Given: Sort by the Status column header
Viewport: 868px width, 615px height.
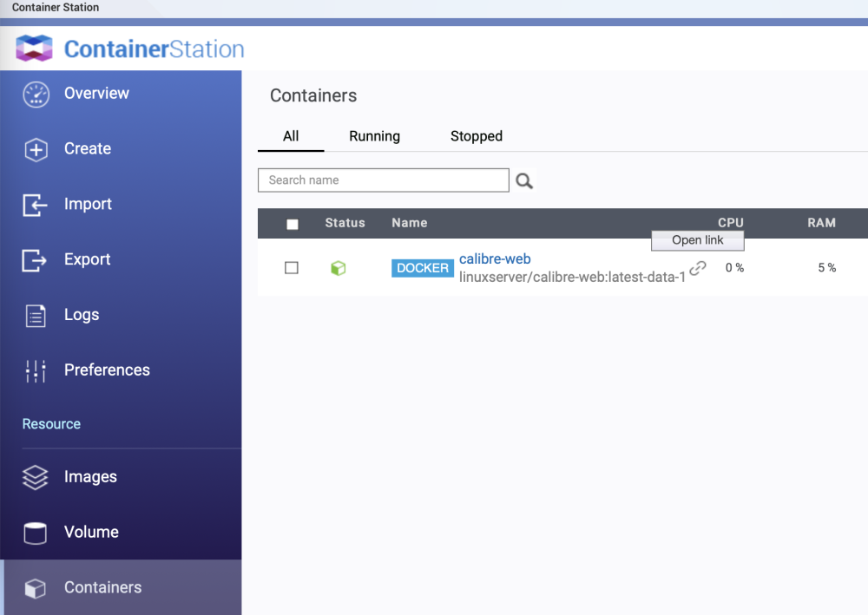Looking at the screenshot, I should (x=345, y=223).
